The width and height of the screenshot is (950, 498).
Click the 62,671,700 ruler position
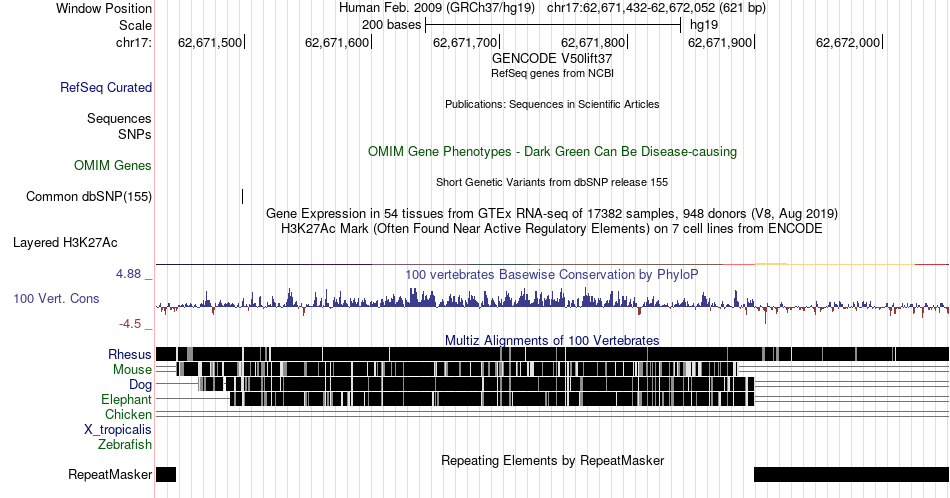tap(465, 42)
